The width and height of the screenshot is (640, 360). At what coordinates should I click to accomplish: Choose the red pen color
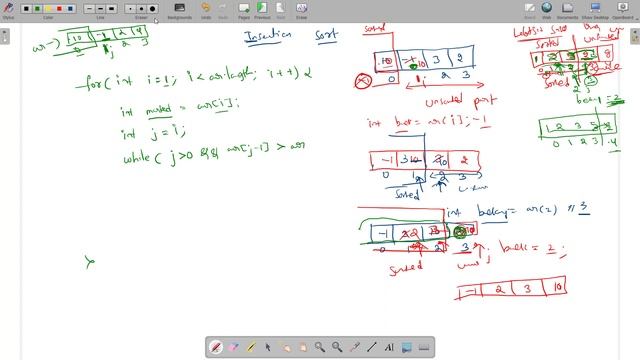coord(60,8)
